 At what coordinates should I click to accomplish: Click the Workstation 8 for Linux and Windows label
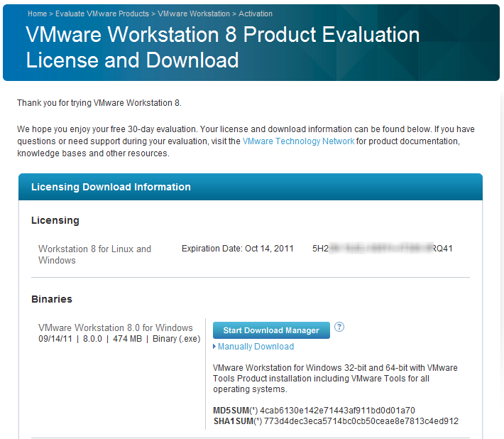[x=94, y=254]
